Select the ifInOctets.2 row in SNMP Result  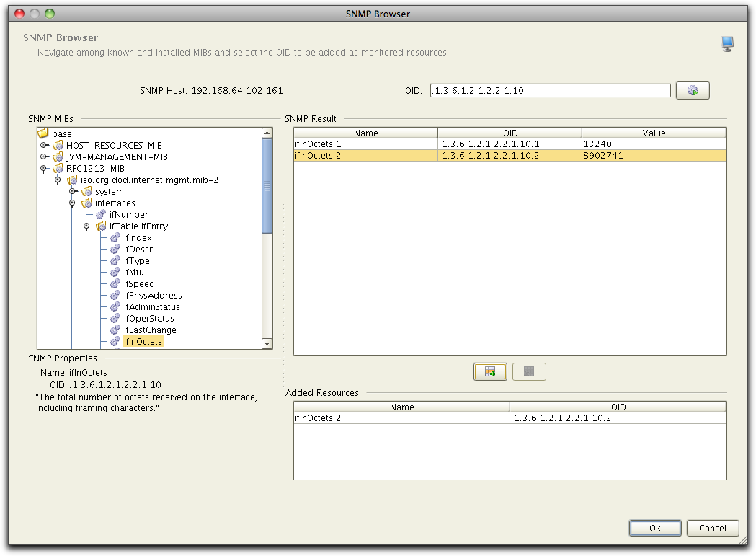(x=510, y=156)
